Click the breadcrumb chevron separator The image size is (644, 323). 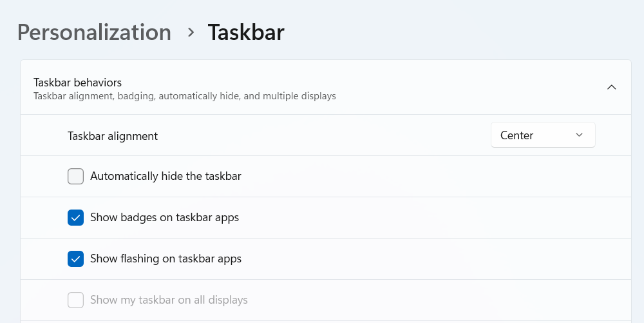(x=191, y=32)
